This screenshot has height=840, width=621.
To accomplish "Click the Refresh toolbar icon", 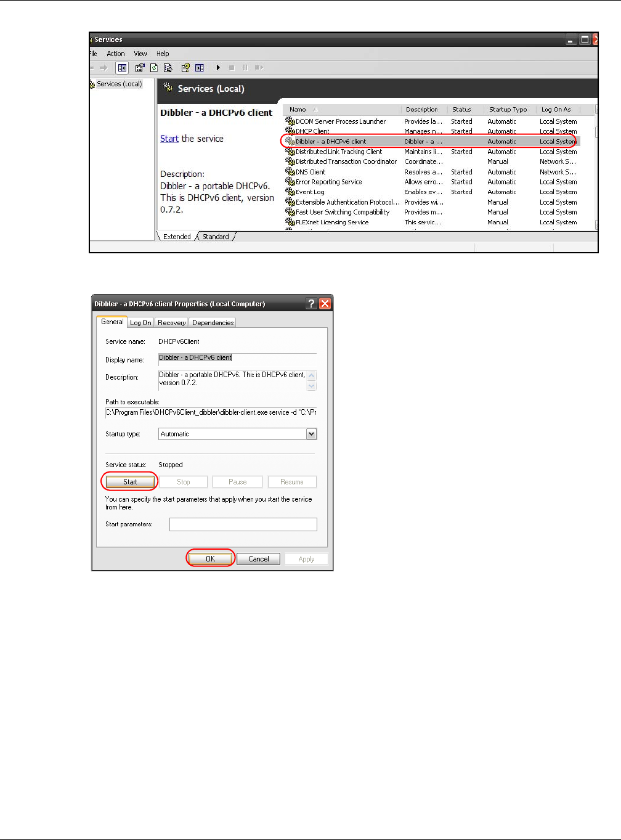I will point(154,68).
